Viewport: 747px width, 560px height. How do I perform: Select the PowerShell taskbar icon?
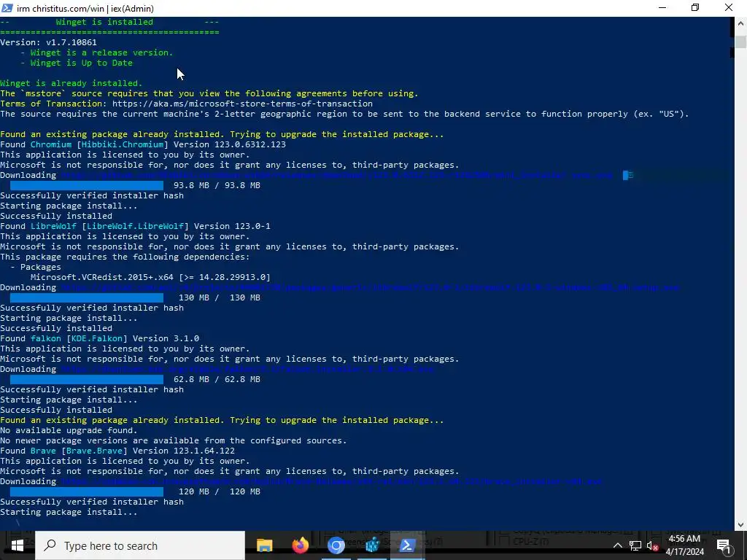(x=407, y=545)
